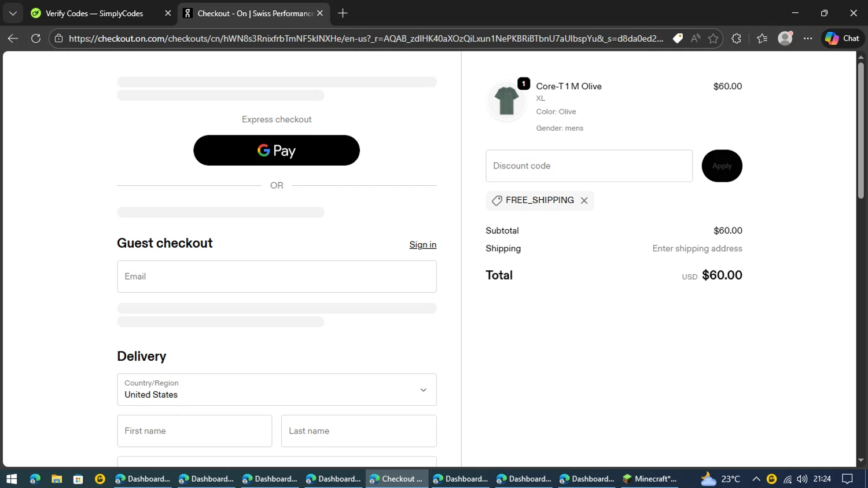Image resolution: width=868 pixels, height=488 pixels.
Task: Add this page to favorites star
Action: (x=713, y=38)
